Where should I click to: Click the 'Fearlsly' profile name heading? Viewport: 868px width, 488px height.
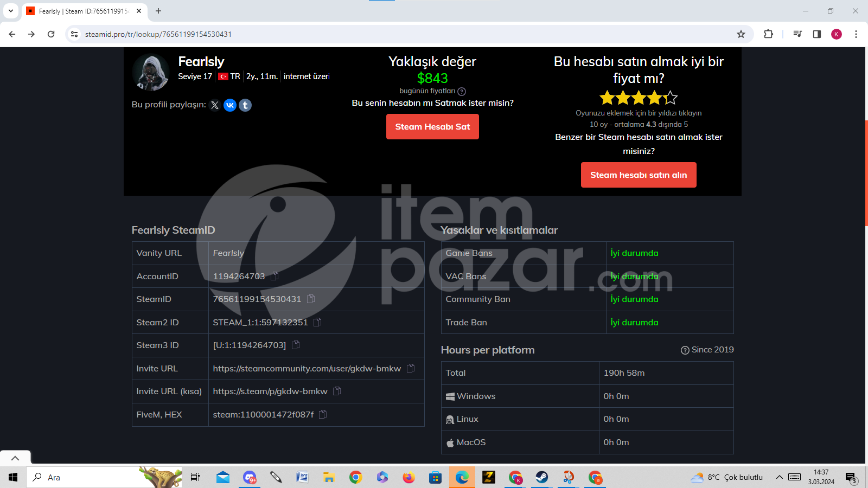tap(201, 62)
